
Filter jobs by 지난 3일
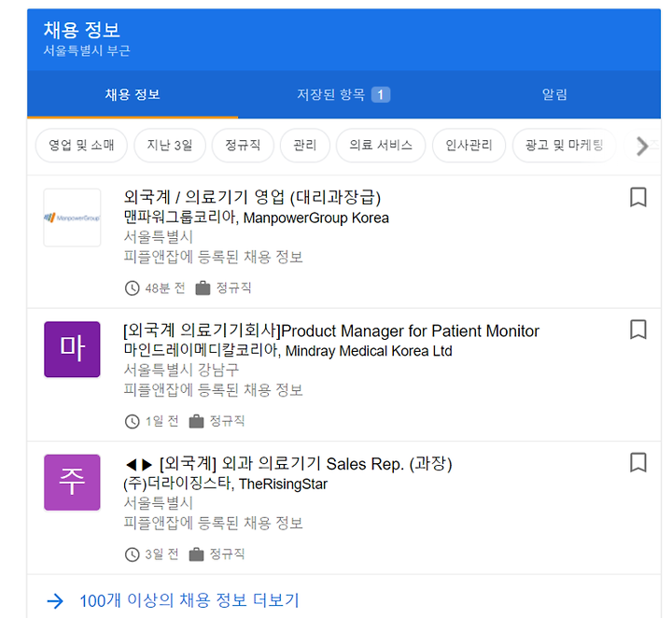pyautogui.click(x=169, y=146)
